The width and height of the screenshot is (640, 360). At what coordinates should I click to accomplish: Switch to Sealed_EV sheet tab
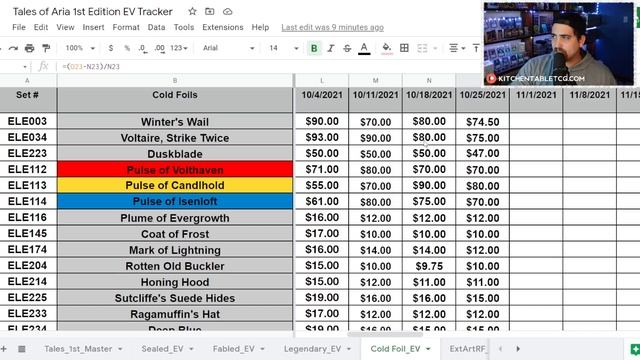162,349
